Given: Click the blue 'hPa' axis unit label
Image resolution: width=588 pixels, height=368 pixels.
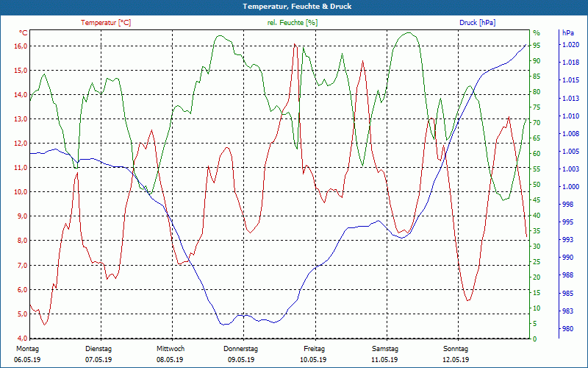Looking at the screenshot, I should pos(568,33).
